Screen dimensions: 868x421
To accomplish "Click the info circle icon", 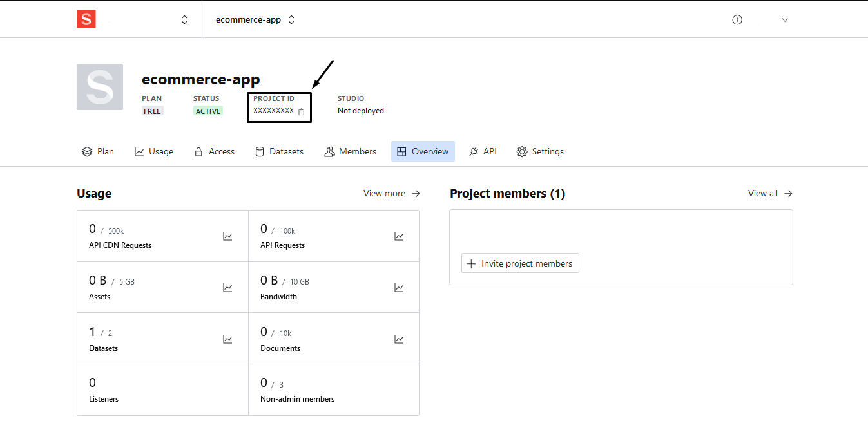I will [737, 20].
